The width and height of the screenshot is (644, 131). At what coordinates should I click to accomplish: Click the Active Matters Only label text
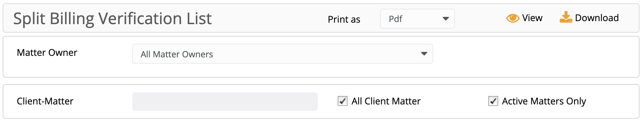pyautogui.click(x=544, y=101)
